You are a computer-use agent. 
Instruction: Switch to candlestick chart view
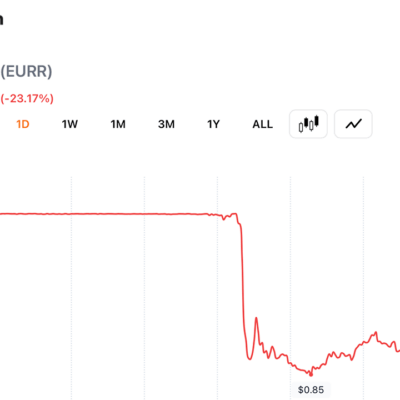click(x=308, y=124)
